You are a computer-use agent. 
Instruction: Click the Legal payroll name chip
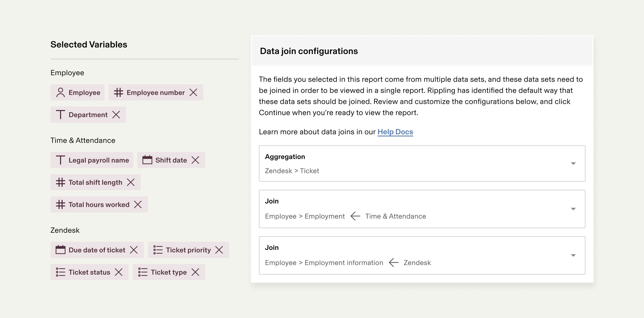[x=92, y=160]
